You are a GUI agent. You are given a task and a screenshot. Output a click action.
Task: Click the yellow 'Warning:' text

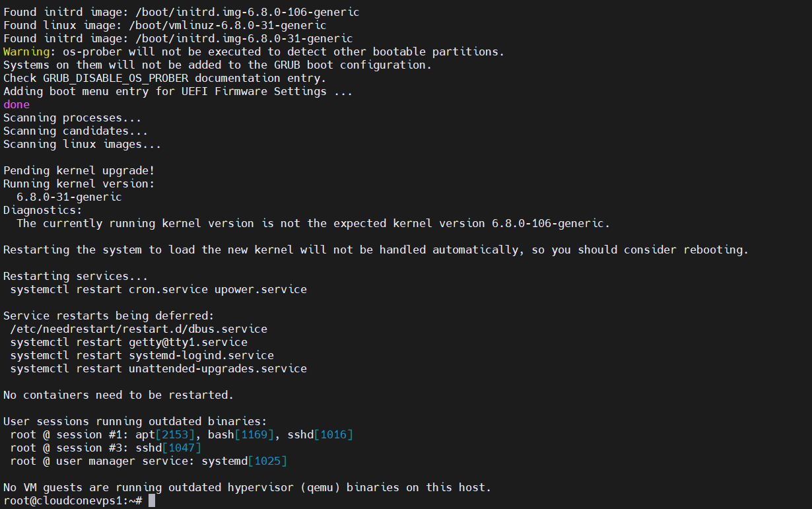26,51
